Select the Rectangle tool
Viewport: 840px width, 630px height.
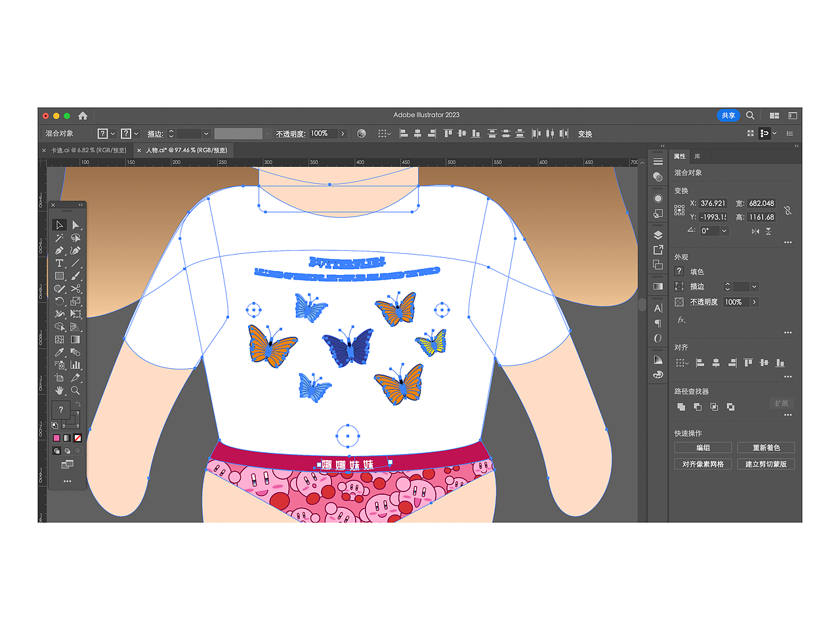(60, 276)
